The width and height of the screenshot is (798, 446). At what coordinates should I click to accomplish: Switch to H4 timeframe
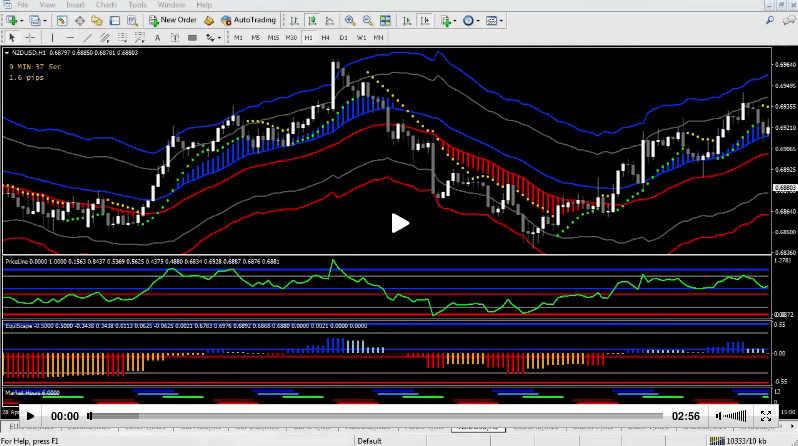tap(326, 37)
